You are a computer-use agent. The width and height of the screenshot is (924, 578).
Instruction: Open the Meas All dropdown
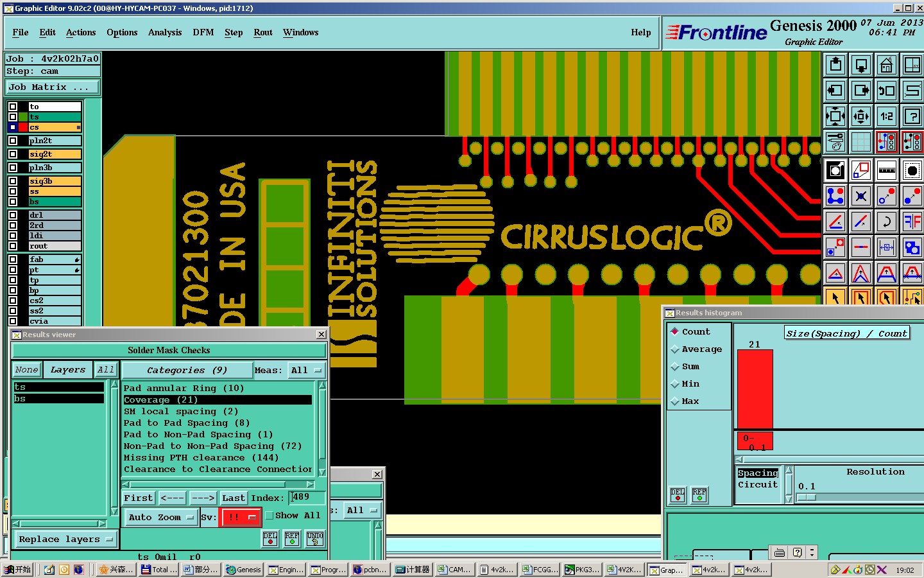point(307,371)
